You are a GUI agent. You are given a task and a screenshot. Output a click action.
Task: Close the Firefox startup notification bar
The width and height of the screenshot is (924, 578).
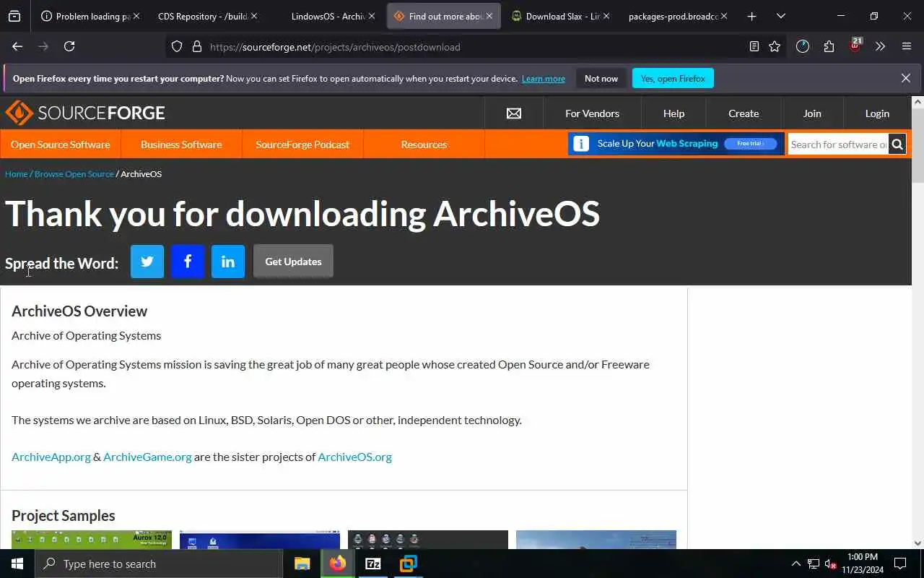click(905, 78)
